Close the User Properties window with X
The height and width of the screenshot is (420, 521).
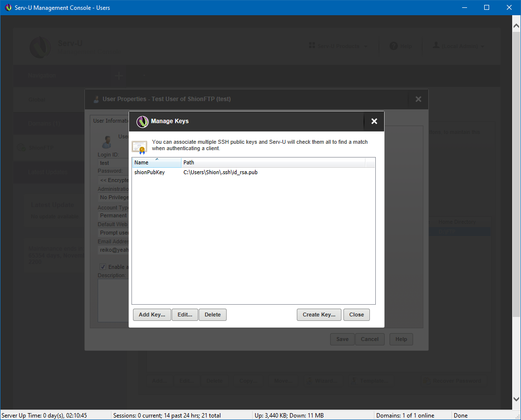click(418, 99)
